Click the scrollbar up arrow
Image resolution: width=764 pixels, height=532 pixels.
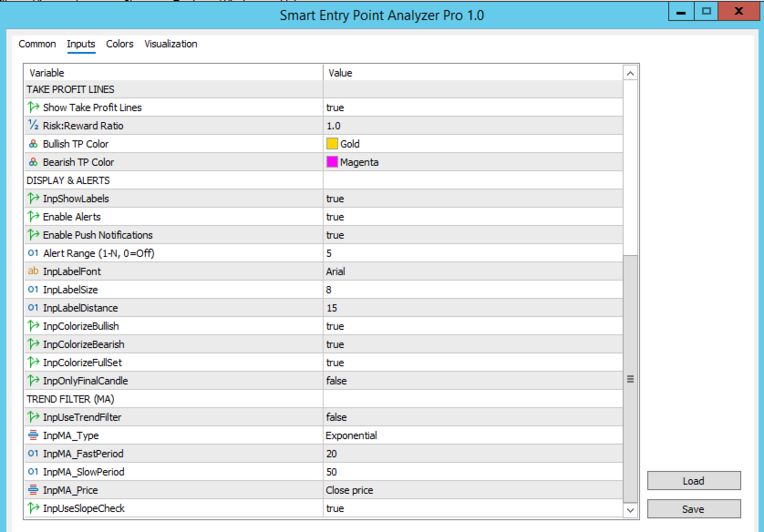pyautogui.click(x=630, y=73)
